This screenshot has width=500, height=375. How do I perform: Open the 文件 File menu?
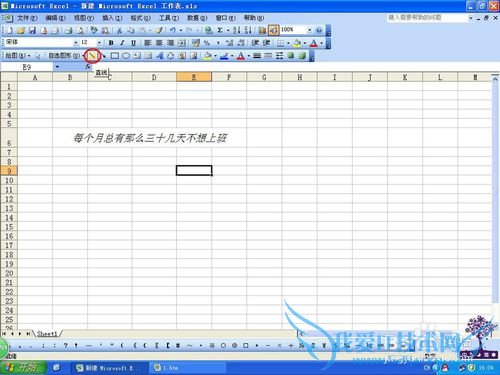pyautogui.click(x=27, y=18)
